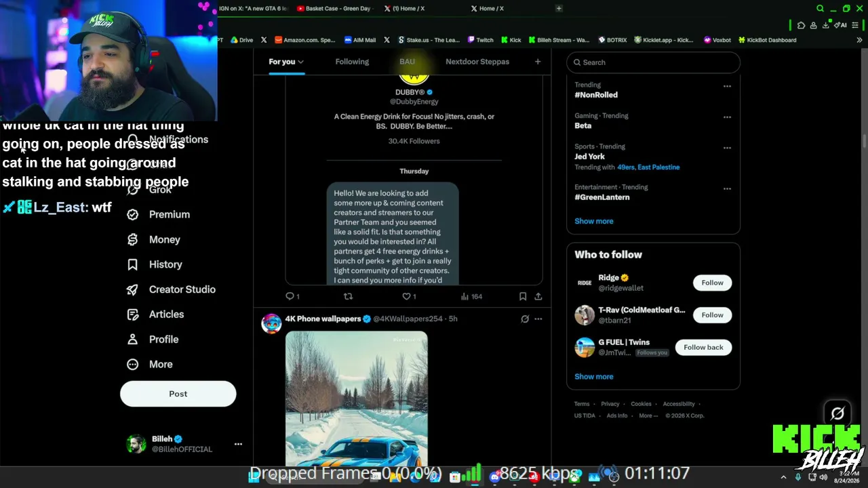The height and width of the screenshot is (488, 868).
Task: Switch to Nextdoor Steppas tab
Action: (x=477, y=62)
